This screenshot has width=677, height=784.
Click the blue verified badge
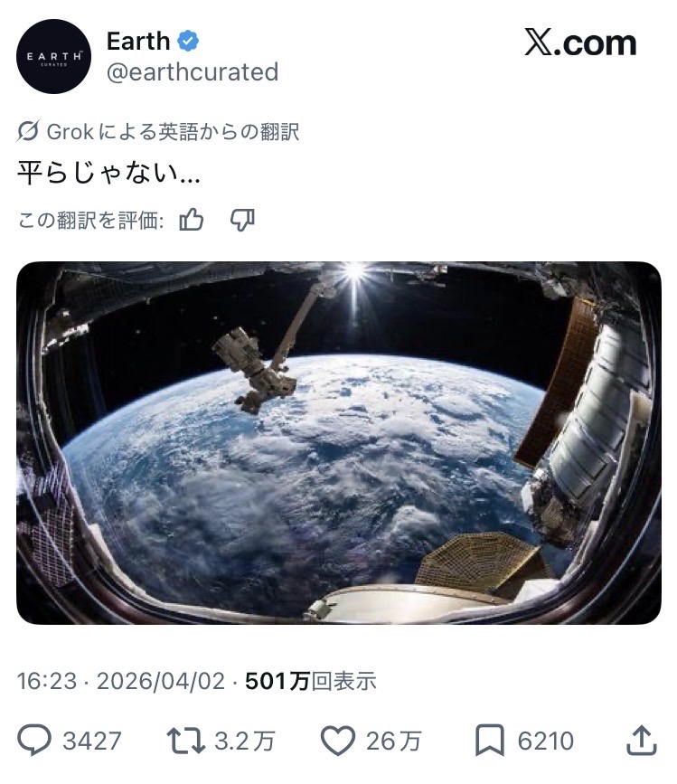(189, 42)
